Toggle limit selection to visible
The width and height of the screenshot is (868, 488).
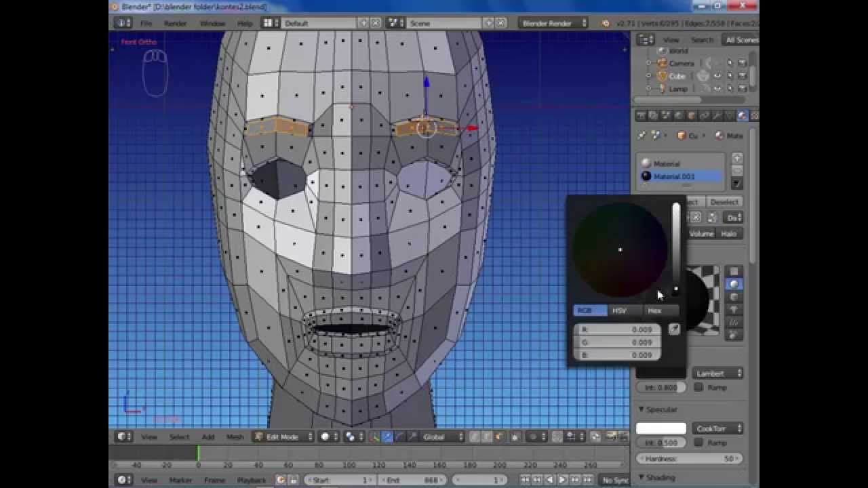(516, 437)
